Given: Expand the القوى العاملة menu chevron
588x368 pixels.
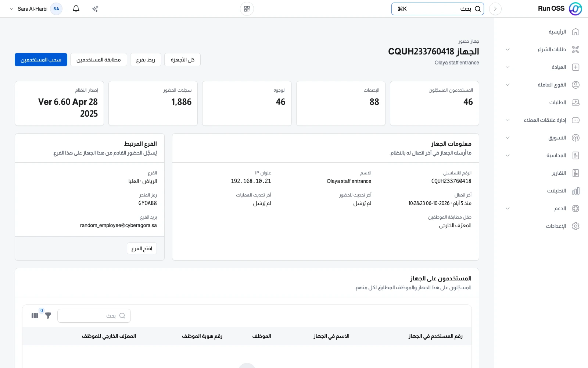Looking at the screenshot, I should coord(508,85).
